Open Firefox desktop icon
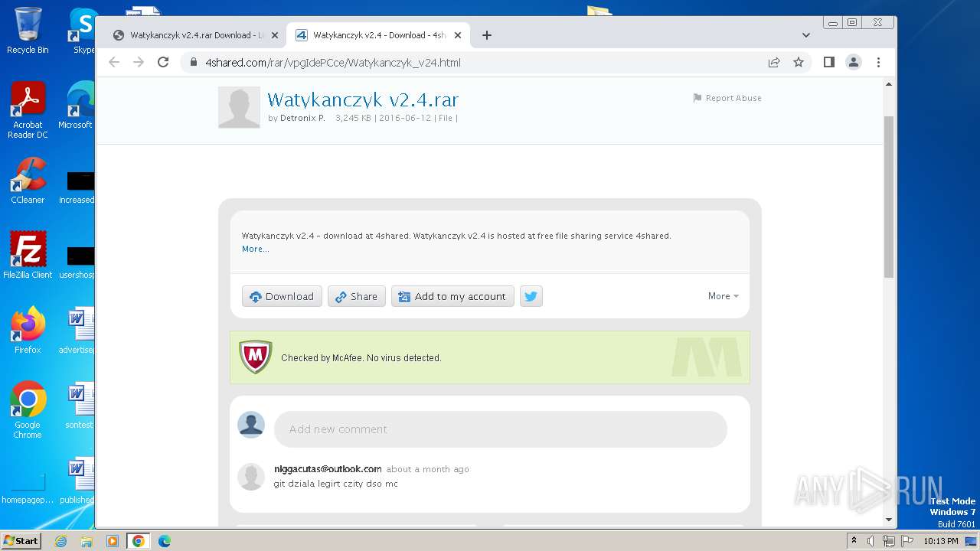Image resolution: width=980 pixels, height=551 pixels. pyautogui.click(x=28, y=331)
